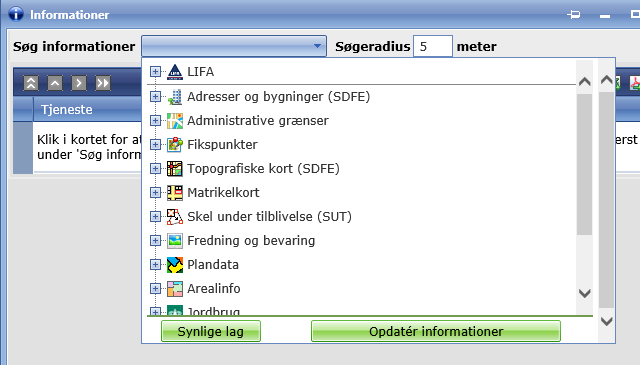Expand the Fredning og bevaring node

click(x=155, y=241)
